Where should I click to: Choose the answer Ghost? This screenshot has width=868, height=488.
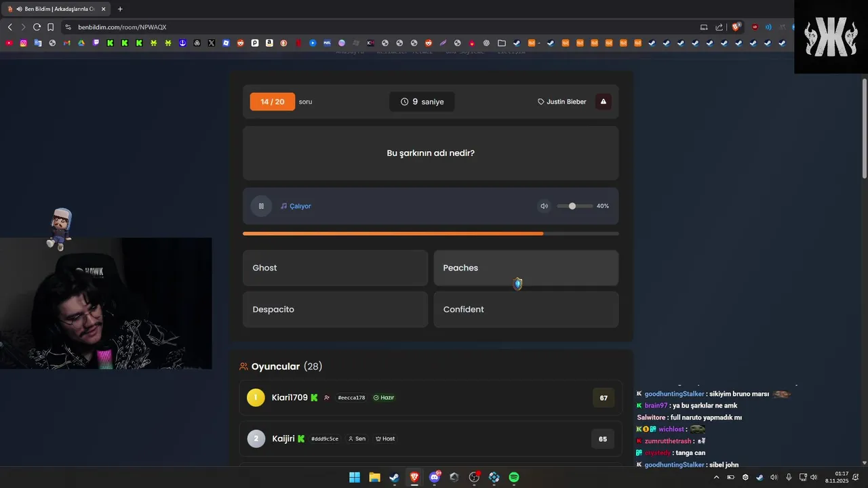(335, 268)
